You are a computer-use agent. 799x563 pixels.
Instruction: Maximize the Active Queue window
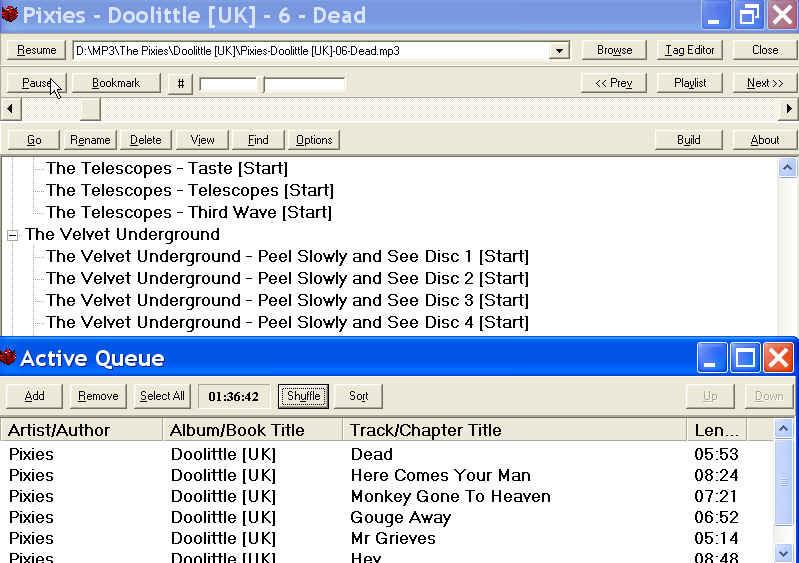click(744, 357)
